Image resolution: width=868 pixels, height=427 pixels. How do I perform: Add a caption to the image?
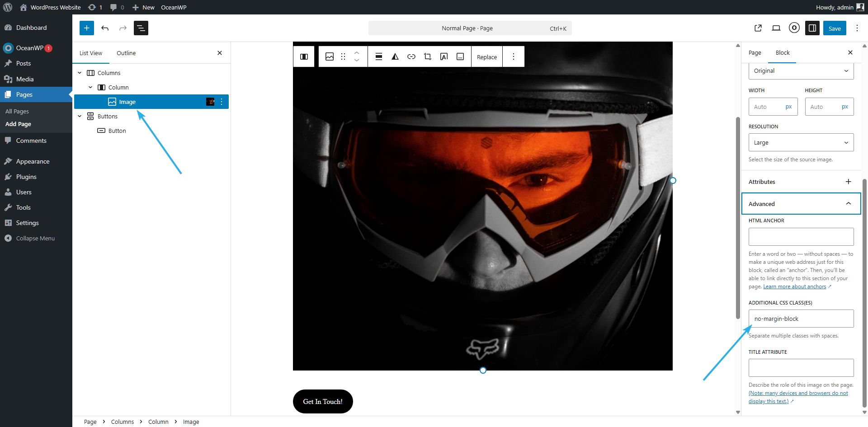pyautogui.click(x=460, y=56)
